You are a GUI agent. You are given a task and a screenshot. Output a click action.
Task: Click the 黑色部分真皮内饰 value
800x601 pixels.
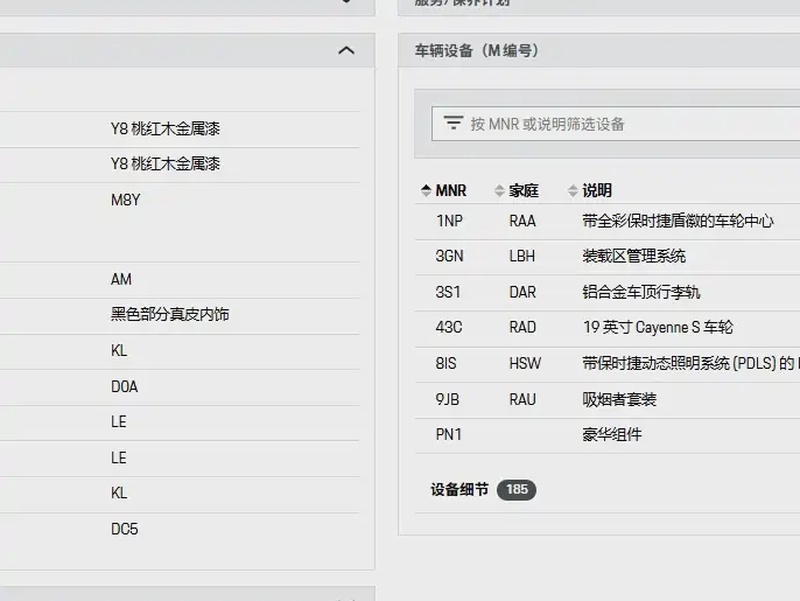[x=170, y=314]
